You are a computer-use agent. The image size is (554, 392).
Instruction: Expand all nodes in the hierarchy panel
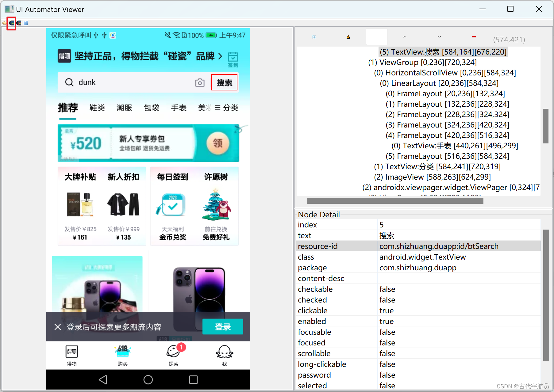pos(314,37)
